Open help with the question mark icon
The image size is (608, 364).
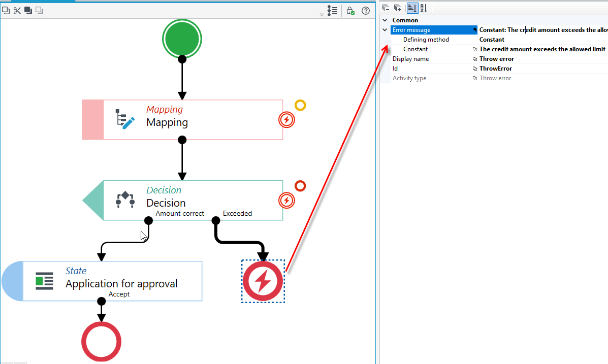coord(366,11)
